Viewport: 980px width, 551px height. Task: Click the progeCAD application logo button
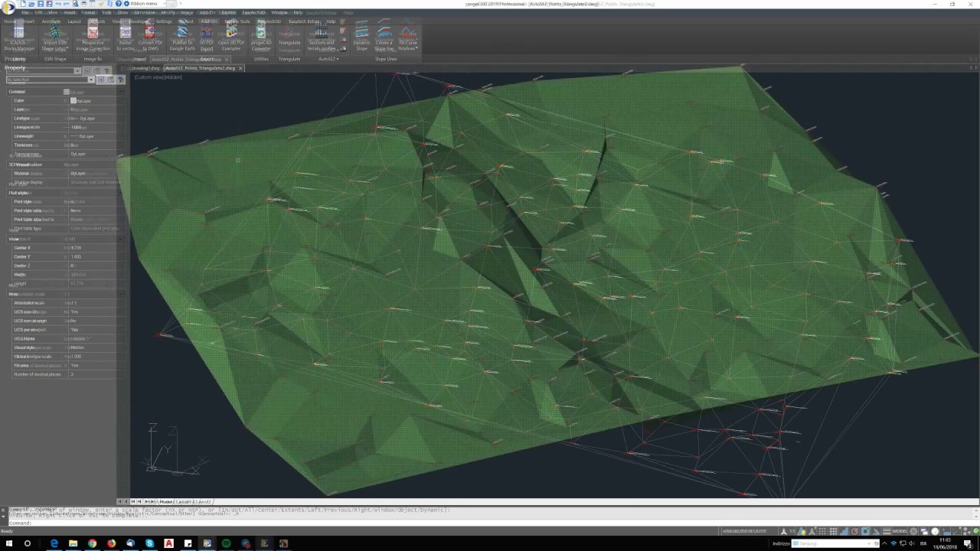pos(8,7)
